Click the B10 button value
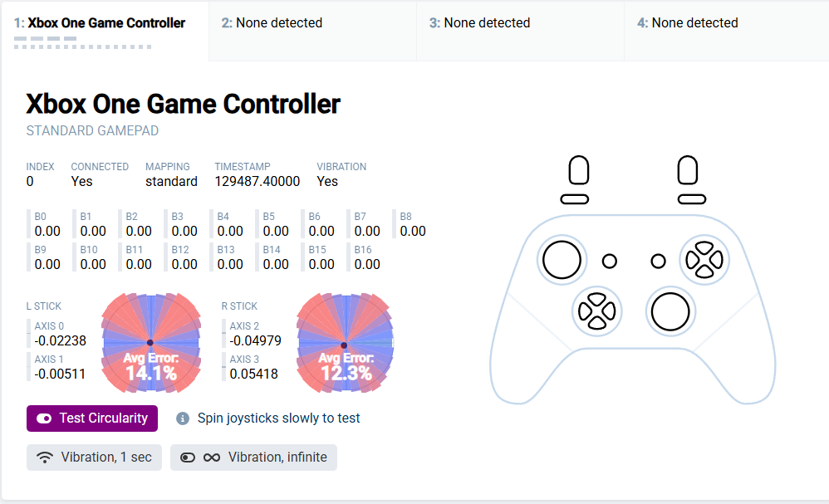Viewport: 829px width, 504px height. (93, 264)
